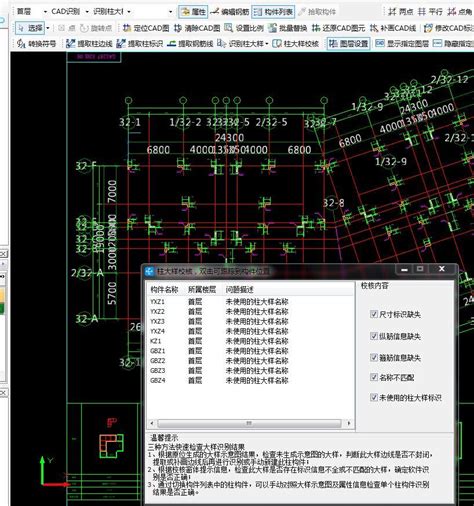This screenshot has height=506, width=474.
Task: Click the results list horizontal scrollbar thumb
Action: pyautogui.click(x=249, y=423)
